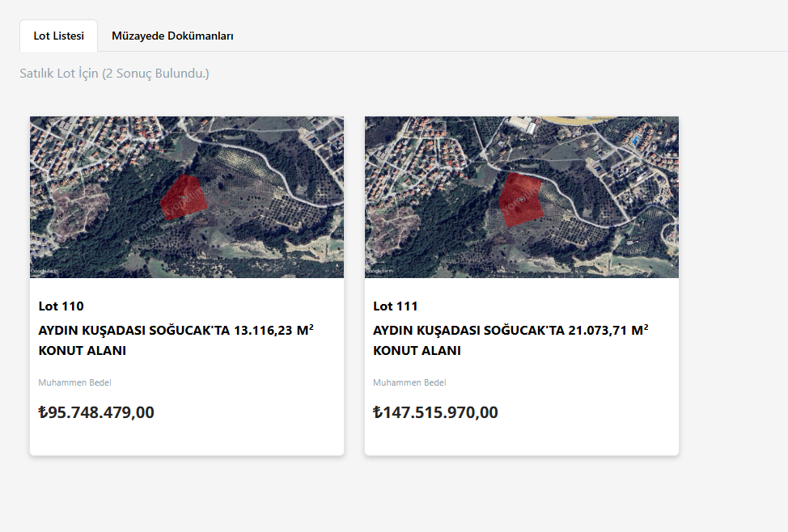
Task: Click the ₺147.515.970,00 price
Action: pos(435,413)
